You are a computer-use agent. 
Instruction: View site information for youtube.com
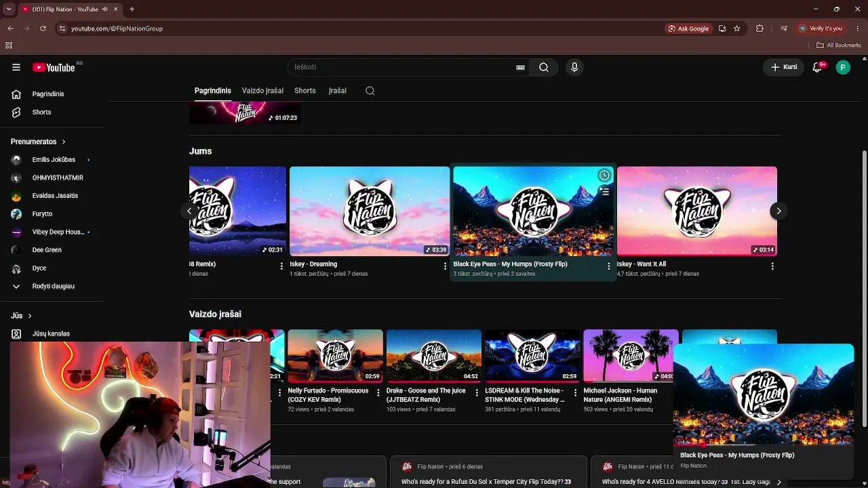(x=62, y=28)
